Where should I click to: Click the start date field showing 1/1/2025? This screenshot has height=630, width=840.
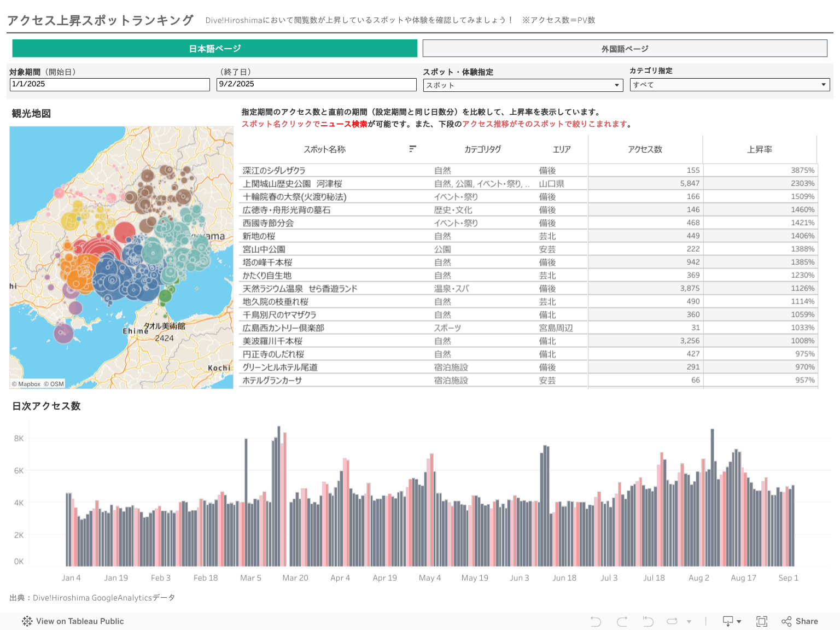(109, 84)
